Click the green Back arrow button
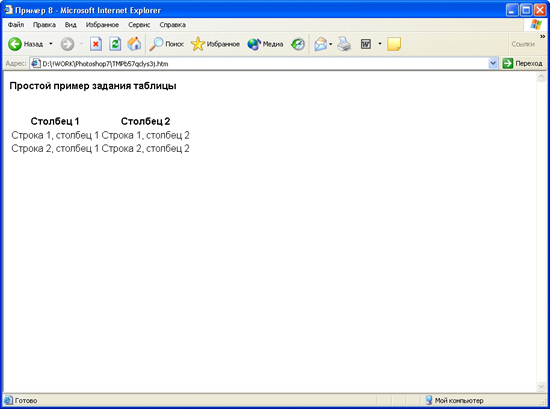The height and width of the screenshot is (409, 550). 15,44
